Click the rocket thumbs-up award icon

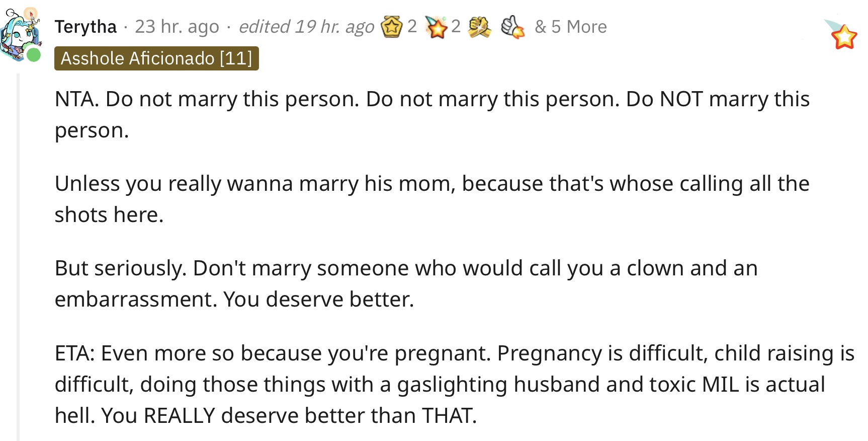(x=513, y=27)
